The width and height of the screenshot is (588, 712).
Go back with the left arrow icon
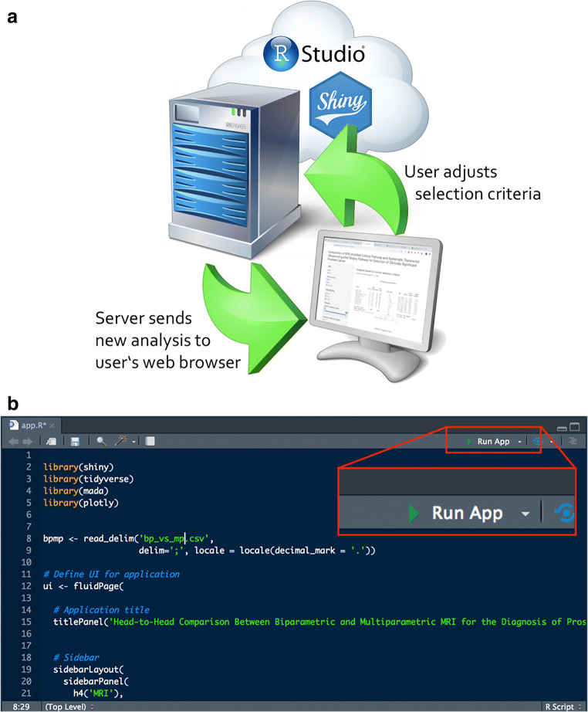(x=12, y=441)
